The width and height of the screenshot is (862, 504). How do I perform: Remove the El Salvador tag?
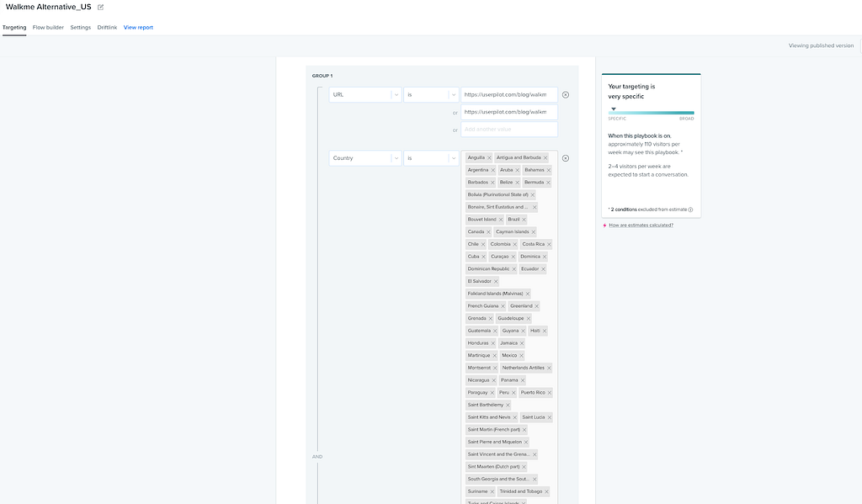coord(495,281)
